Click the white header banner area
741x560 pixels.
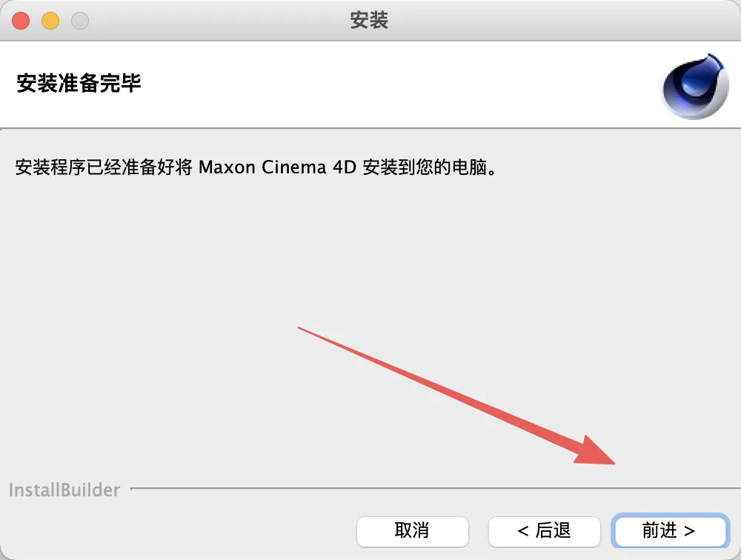click(x=370, y=84)
